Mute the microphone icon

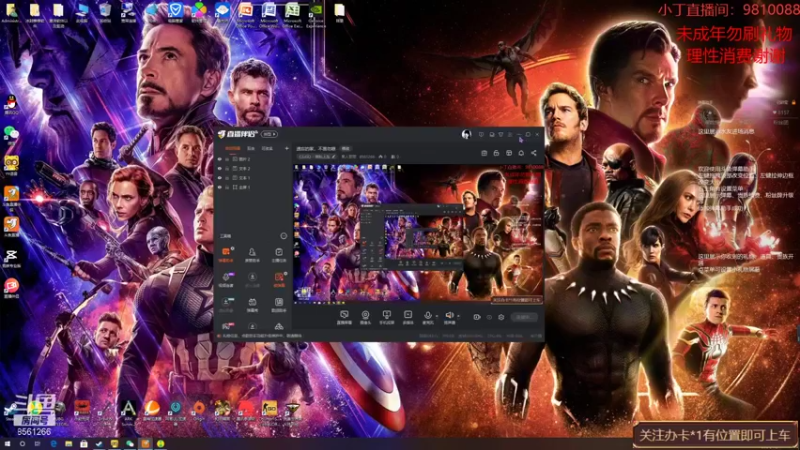click(x=428, y=316)
